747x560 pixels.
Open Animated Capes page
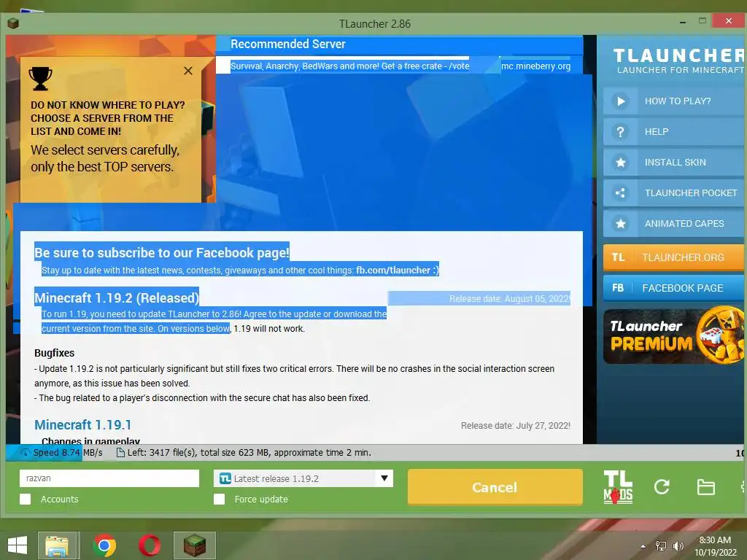[675, 223]
